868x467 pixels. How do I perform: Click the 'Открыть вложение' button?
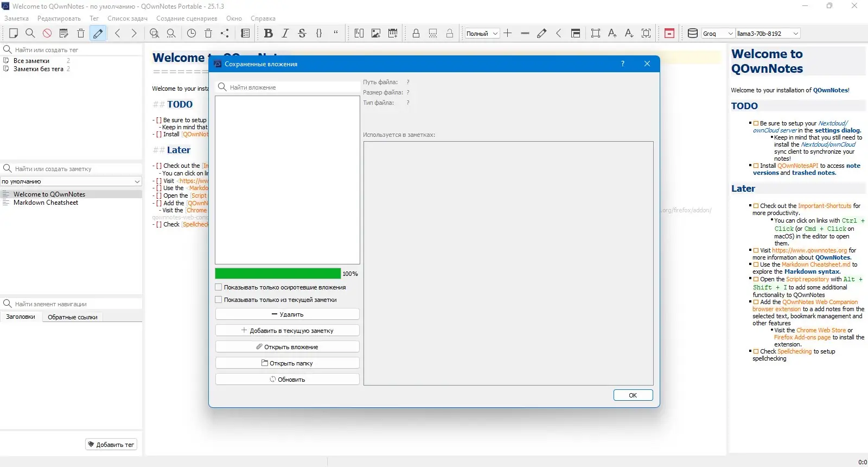click(x=288, y=347)
